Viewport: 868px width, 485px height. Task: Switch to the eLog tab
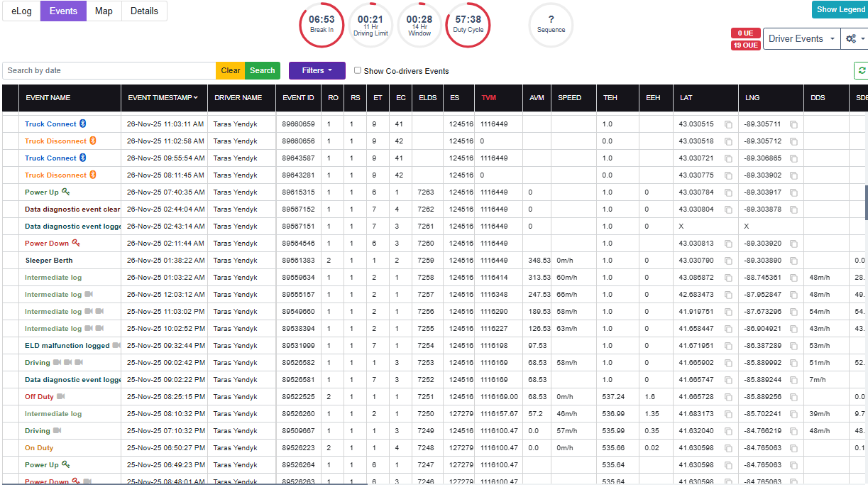pos(21,11)
